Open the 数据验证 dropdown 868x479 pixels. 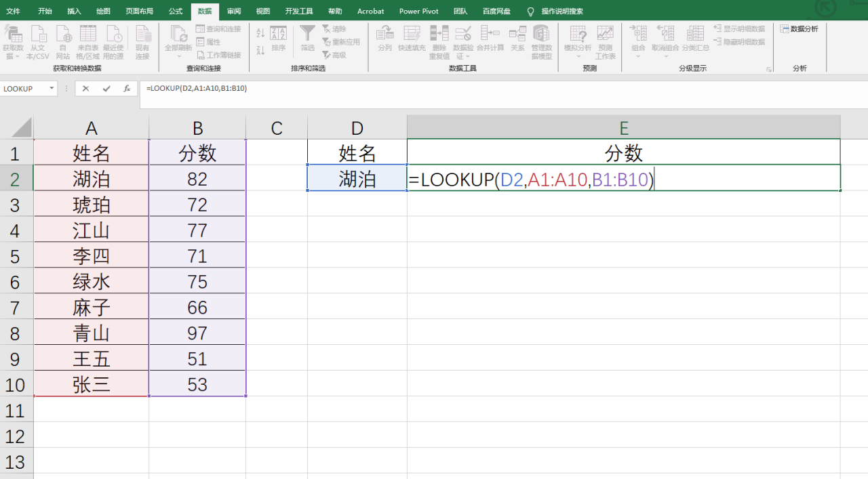[463, 42]
